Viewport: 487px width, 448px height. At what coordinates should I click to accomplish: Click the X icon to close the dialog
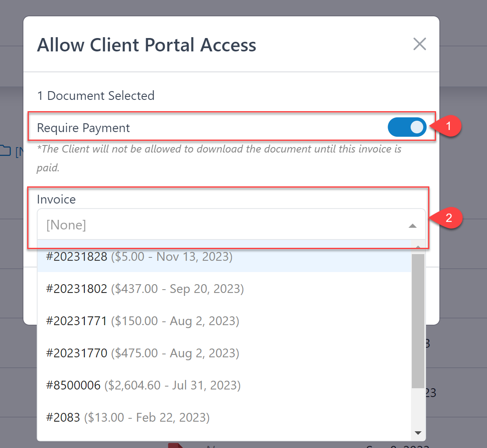[x=419, y=44]
